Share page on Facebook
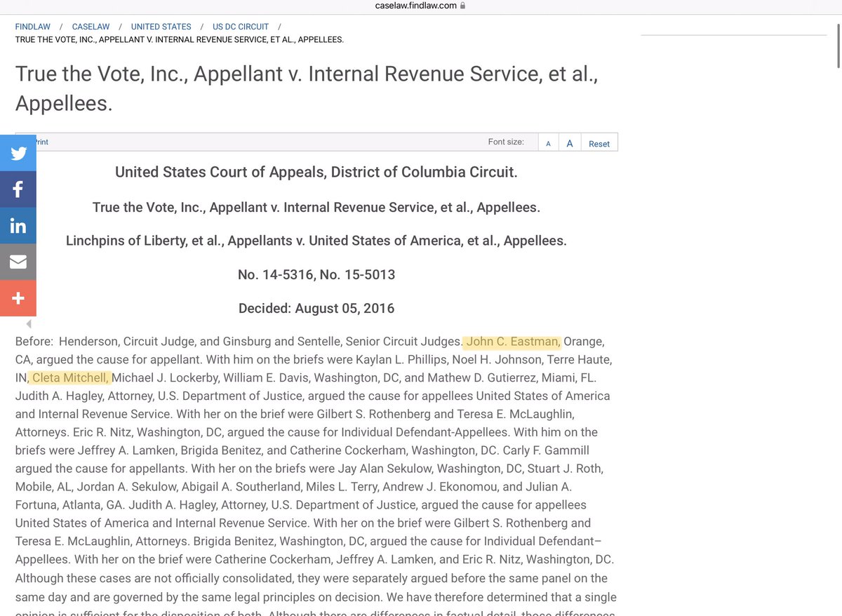This screenshot has width=842, height=616. click(18, 189)
